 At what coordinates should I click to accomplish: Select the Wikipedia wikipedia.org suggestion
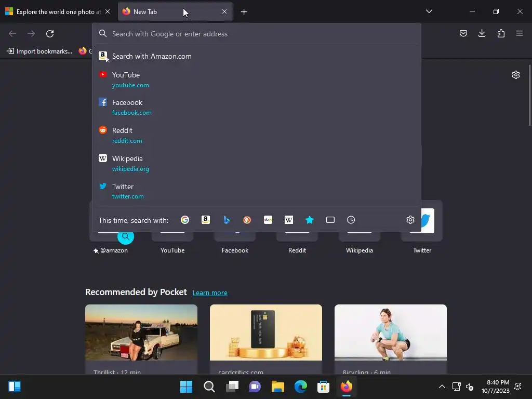coord(257,163)
